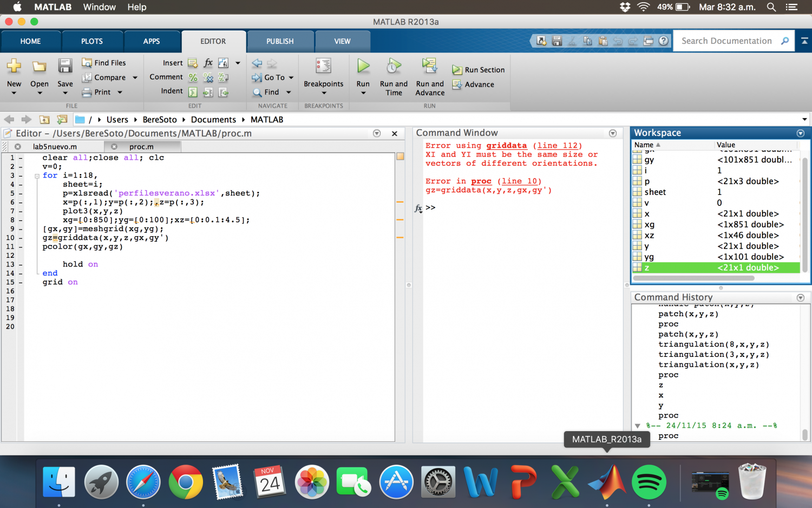Click the Run Section button
This screenshot has width=812, height=508.
(x=479, y=70)
